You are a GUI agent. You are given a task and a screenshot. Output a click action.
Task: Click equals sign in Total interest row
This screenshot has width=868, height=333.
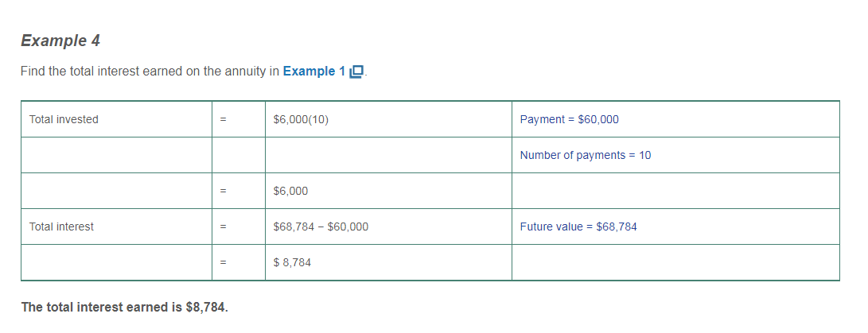click(x=224, y=227)
